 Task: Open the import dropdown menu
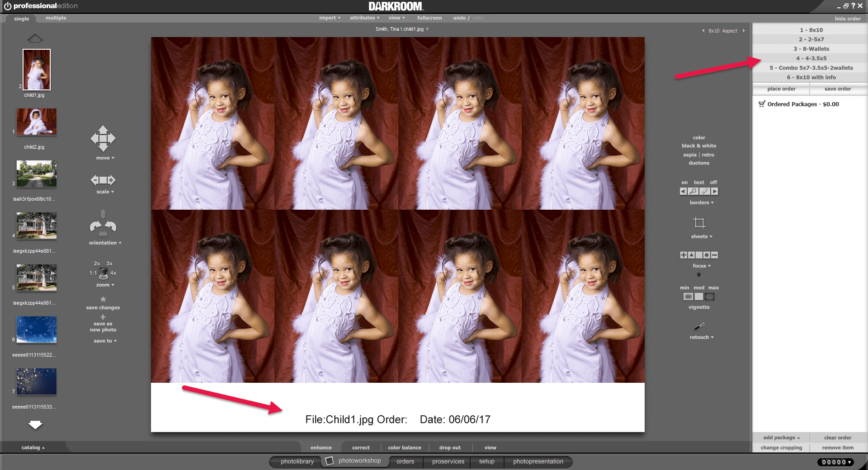coord(330,18)
